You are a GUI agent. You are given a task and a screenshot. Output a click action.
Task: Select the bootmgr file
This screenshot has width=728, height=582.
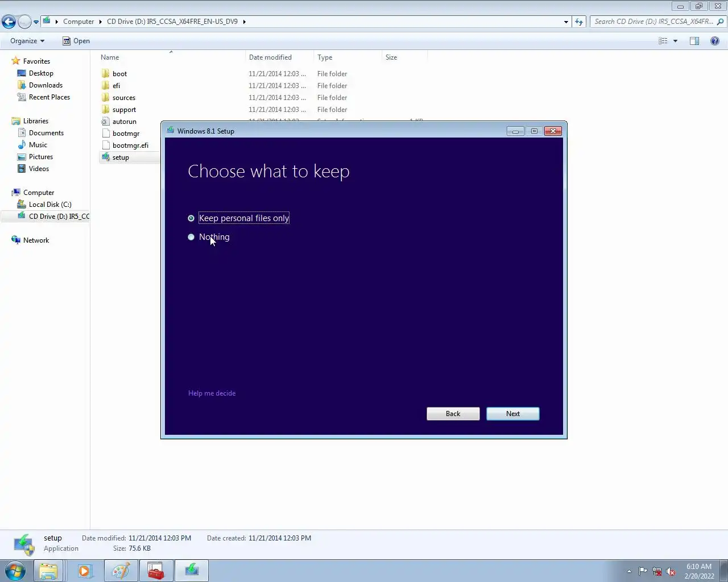tap(126, 134)
